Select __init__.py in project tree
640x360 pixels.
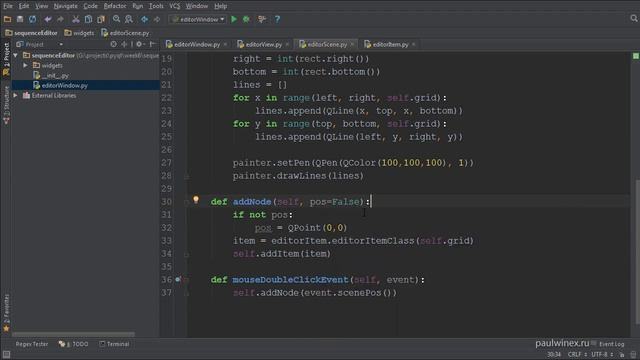(x=51, y=76)
